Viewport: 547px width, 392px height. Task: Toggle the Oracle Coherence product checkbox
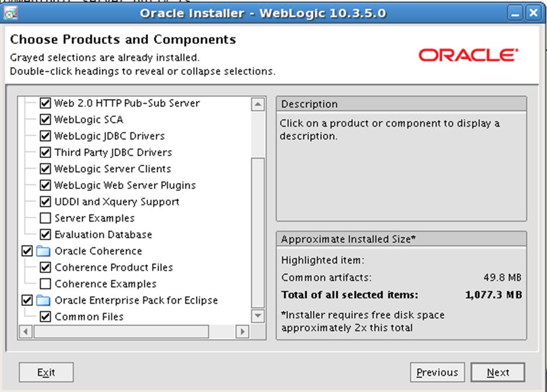pos(27,251)
